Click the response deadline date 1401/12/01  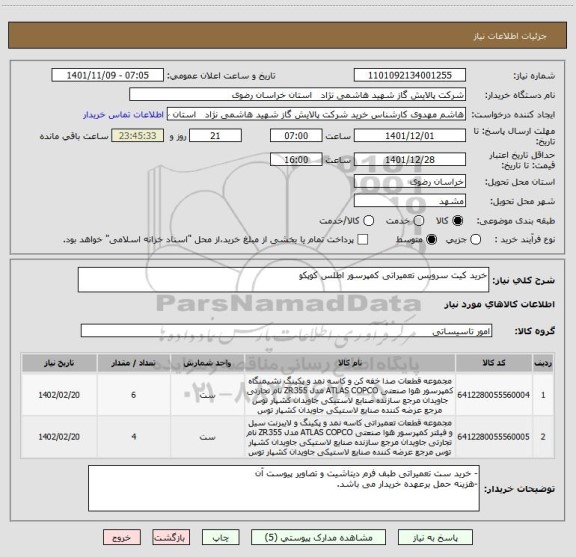tap(410, 136)
